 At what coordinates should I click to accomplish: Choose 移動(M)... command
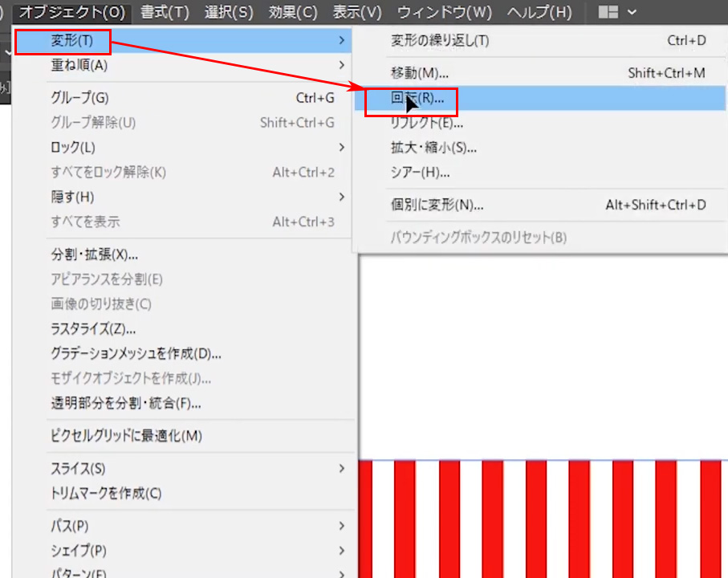pyautogui.click(x=540, y=73)
